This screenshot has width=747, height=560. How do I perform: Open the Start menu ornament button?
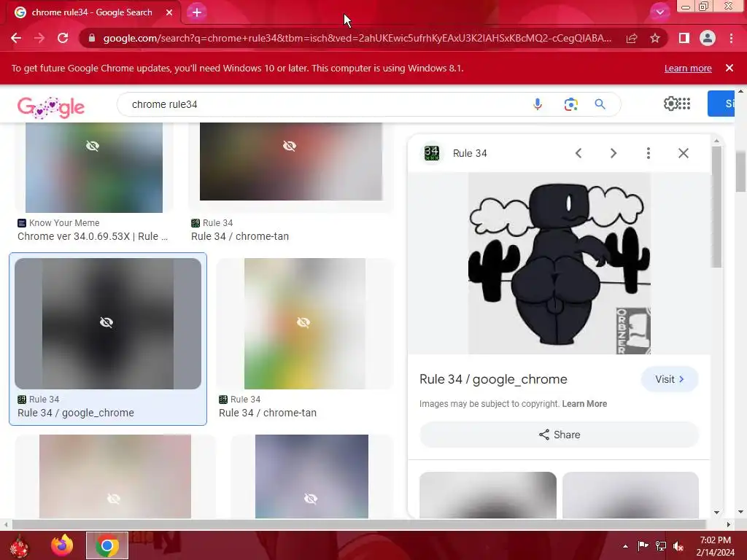click(20, 545)
